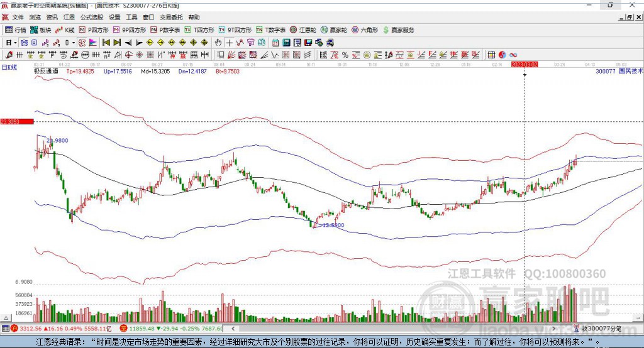This screenshot has width=644, height=348.
Task: Switch to the K线 candlestick chart
Action: click(66, 30)
